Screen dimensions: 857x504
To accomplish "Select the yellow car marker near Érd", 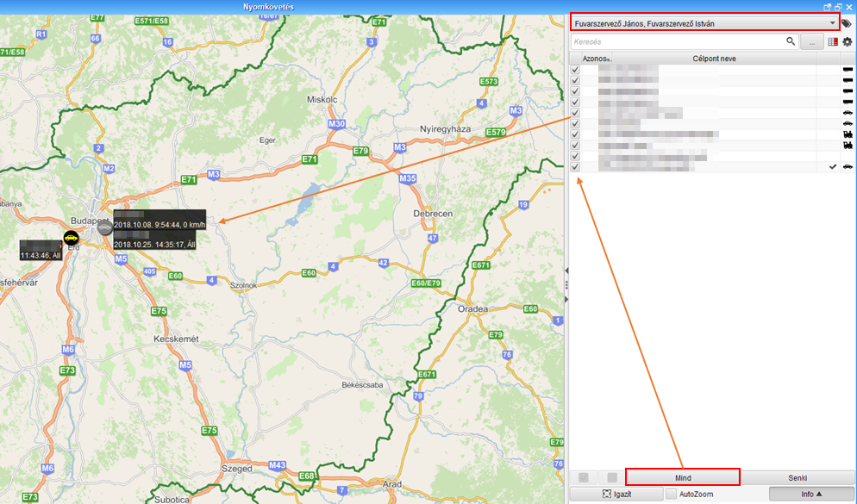I will tap(71, 239).
